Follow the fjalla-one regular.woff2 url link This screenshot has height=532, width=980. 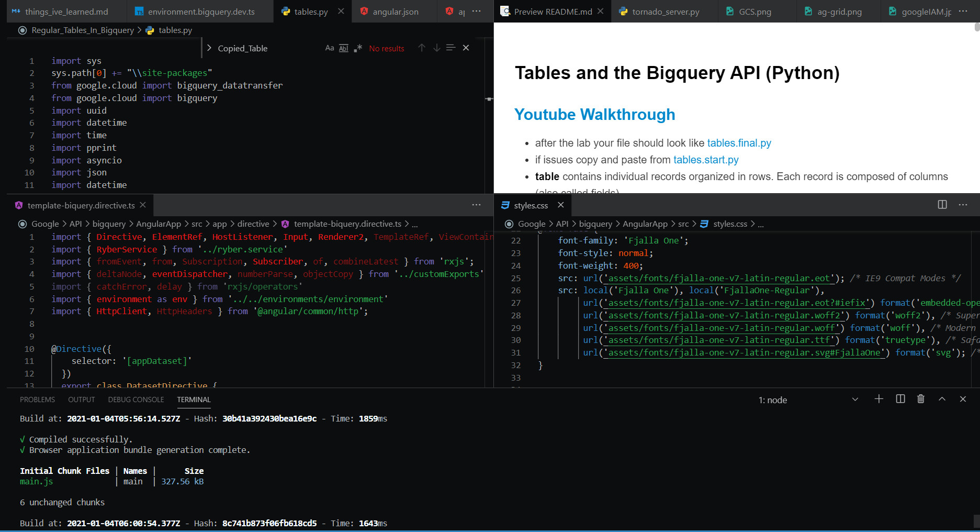(x=724, y=315)
